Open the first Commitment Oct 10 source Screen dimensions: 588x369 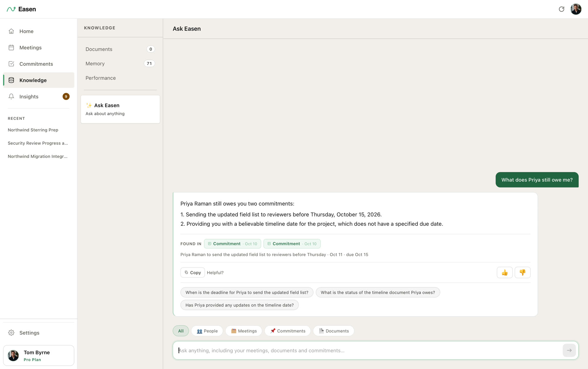click(232, 244)
